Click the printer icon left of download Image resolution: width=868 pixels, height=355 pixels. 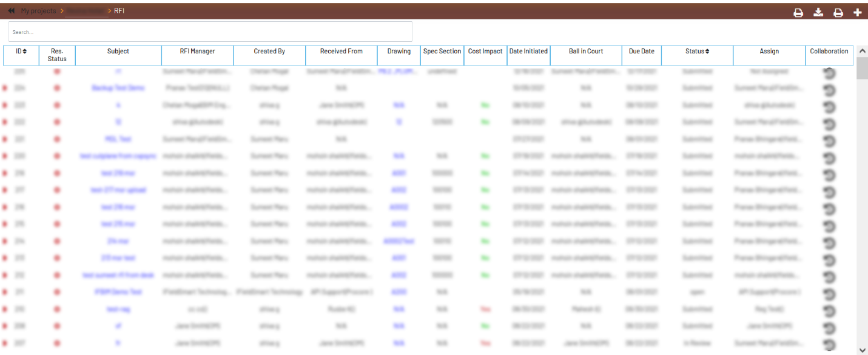click(799, 13)
